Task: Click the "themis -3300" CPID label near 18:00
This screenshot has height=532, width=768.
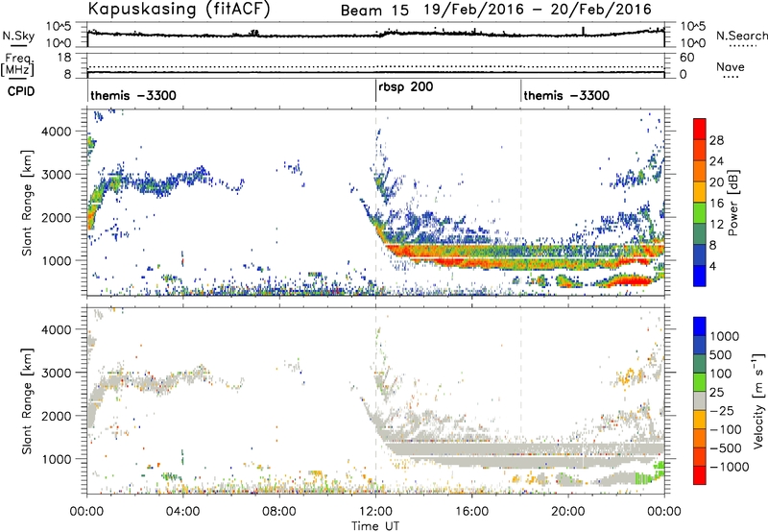Action: point(566,95)
